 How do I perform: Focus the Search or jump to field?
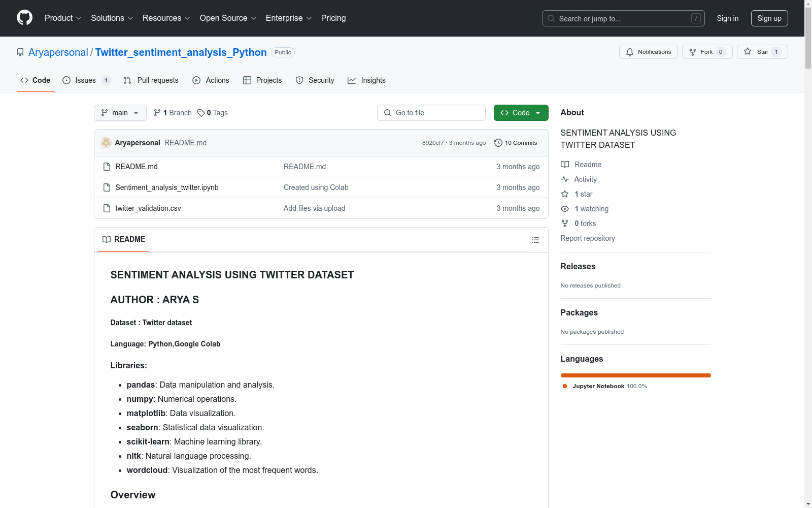[623, 18]
